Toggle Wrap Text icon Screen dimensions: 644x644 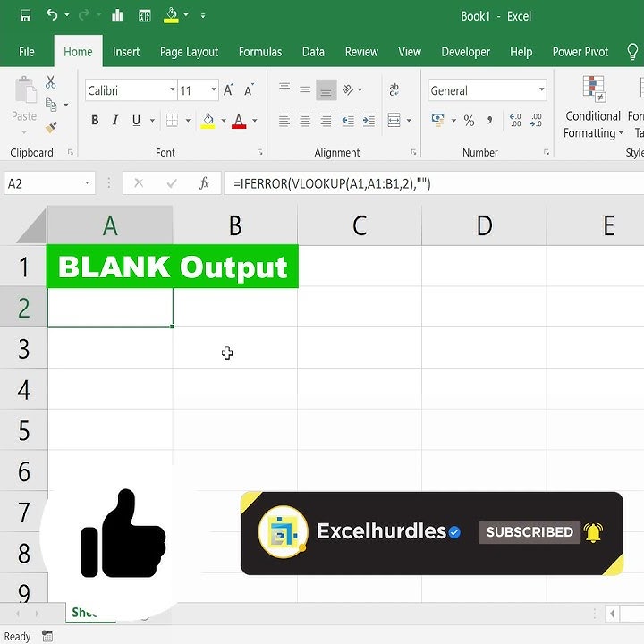(x=394, y=89)
